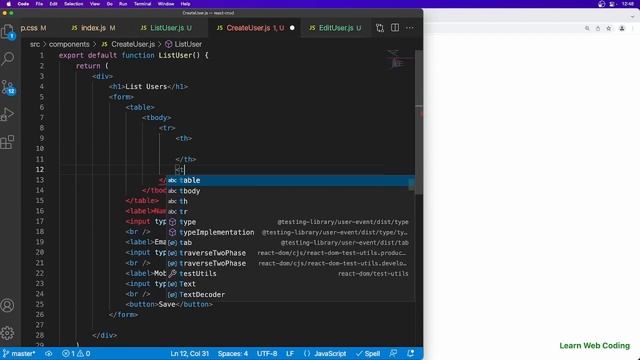
Task: Select the table autocomplete suggestion
Action: pos(290,180)
